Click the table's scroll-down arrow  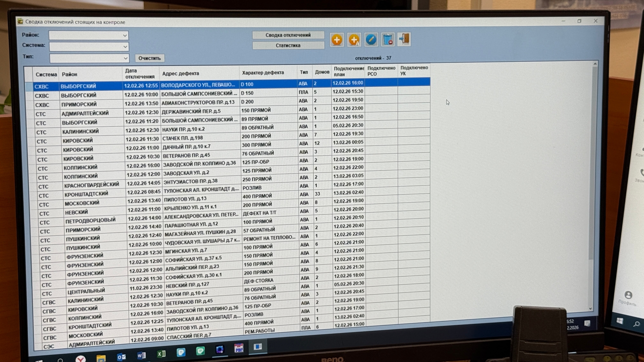coord(590,308)
